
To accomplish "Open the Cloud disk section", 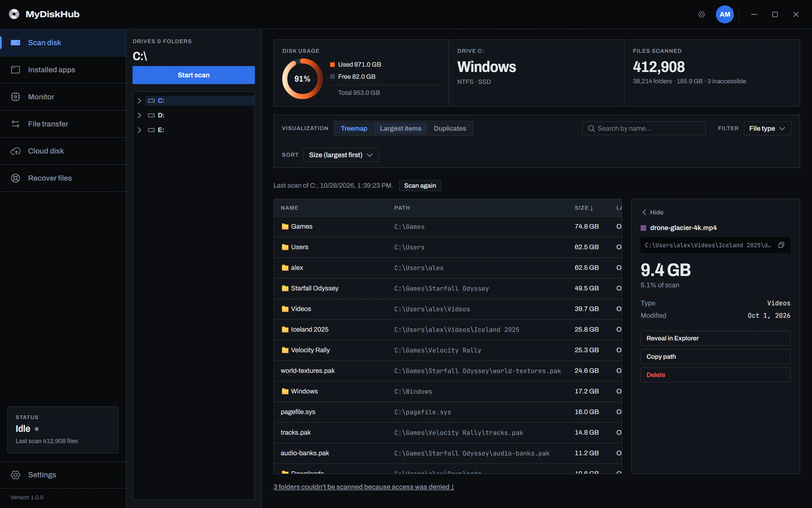I will (63, 151).
